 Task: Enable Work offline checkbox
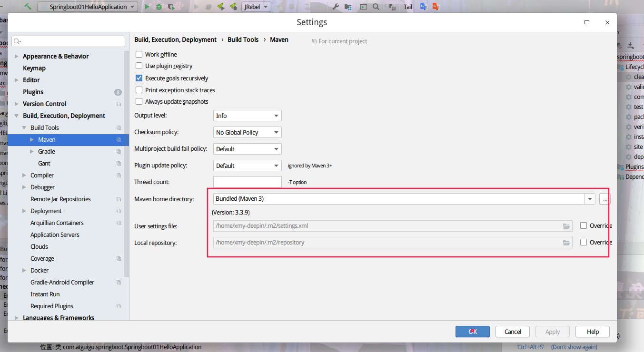pos(139,54)
